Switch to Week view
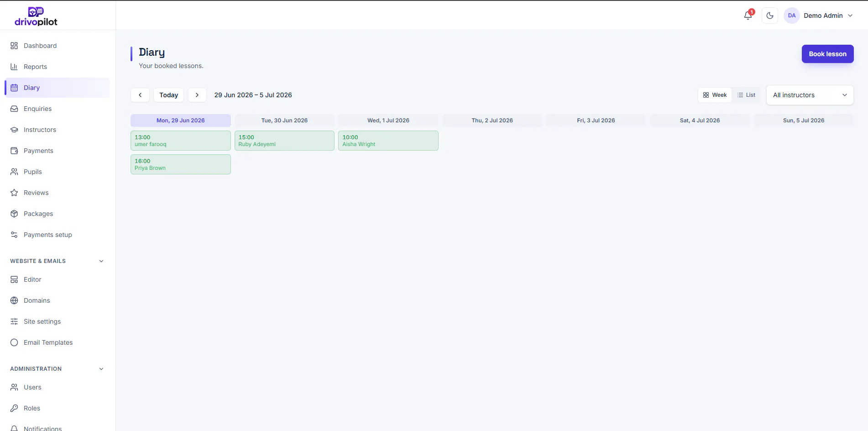The image size is (868, 431). coord(715,95)
